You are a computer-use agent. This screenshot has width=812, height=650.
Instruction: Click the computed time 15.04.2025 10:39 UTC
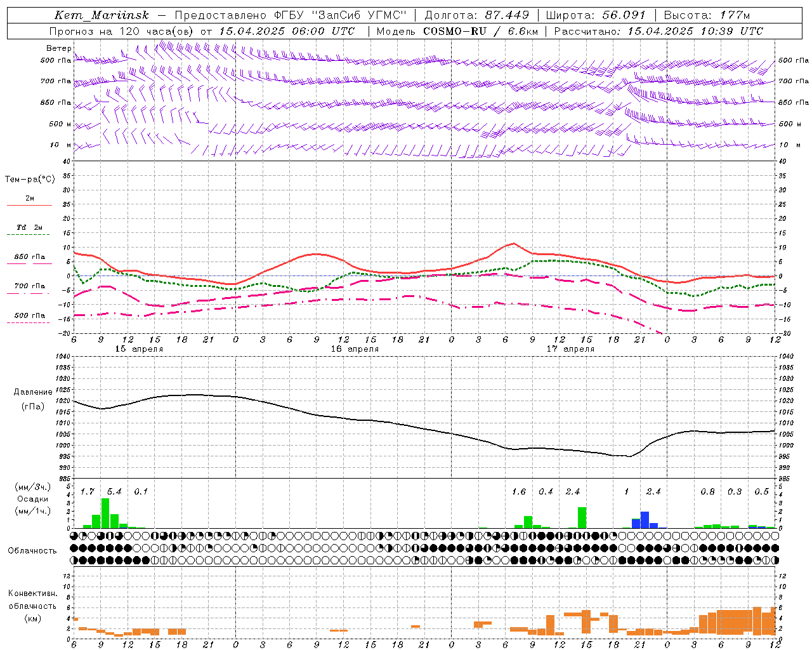pyautogui.click(x=695, y=31)
